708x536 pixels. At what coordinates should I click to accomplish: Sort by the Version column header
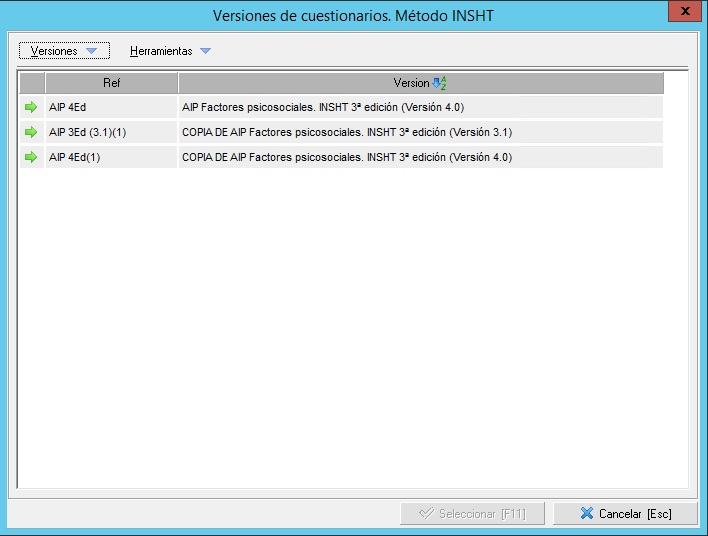click(410, 84)
